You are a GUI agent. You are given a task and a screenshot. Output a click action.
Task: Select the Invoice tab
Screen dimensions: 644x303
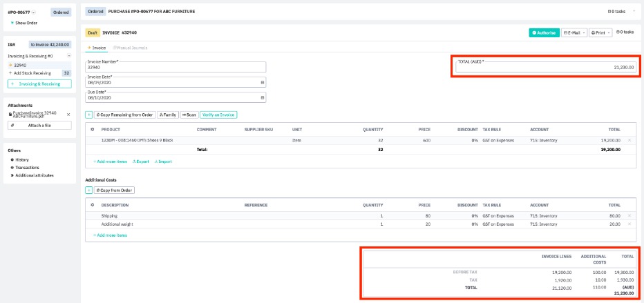[x=97, y=48]
